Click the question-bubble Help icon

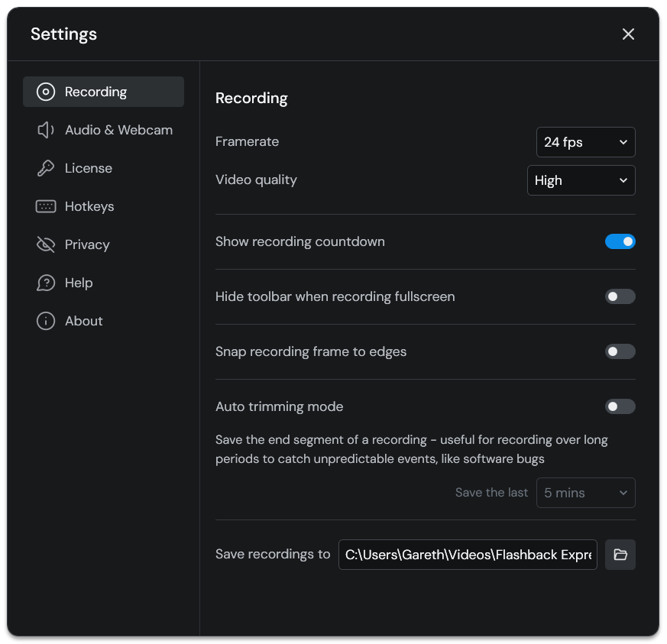pos(46,283)
